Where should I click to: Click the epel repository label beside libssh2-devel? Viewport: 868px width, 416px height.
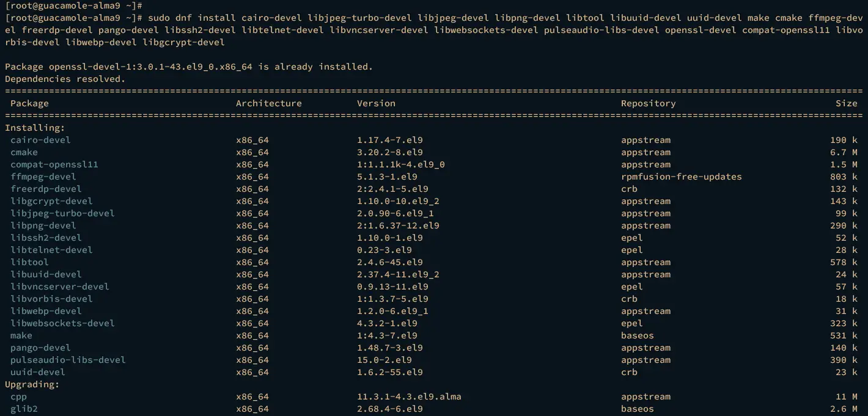pos(631,238)
